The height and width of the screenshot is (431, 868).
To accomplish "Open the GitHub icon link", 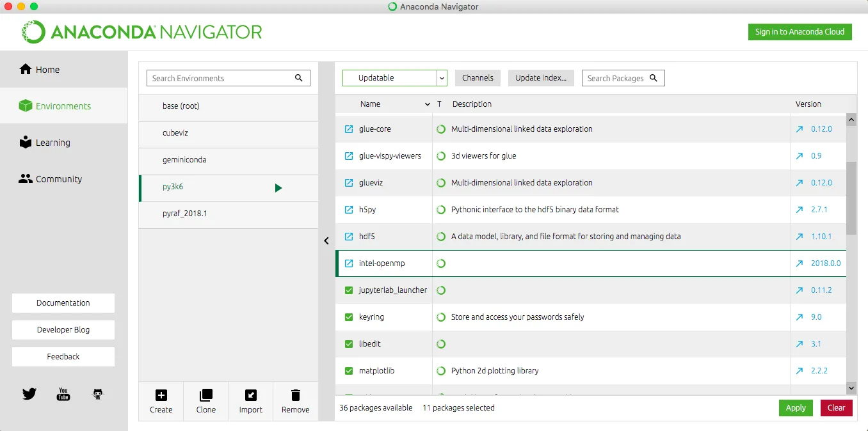I will click(98, 394).
